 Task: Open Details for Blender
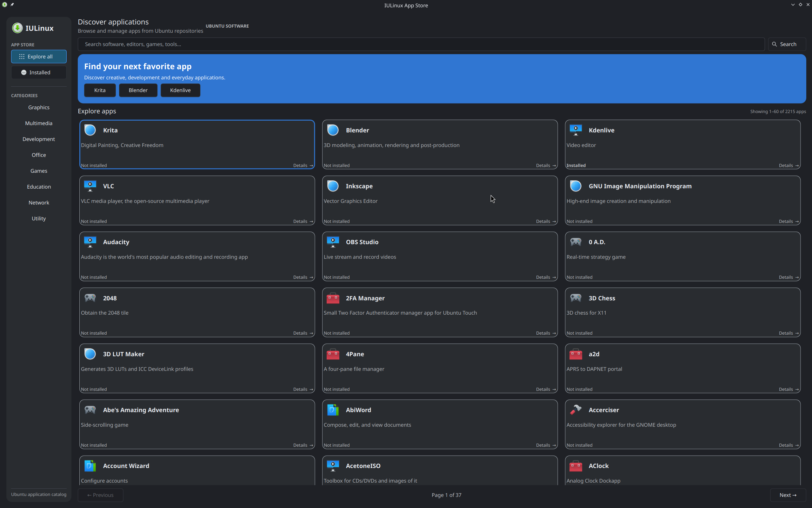[546, 165]
